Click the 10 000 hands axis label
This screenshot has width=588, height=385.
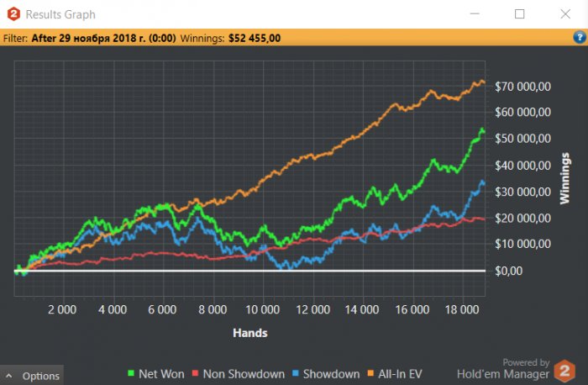[262, 309]
